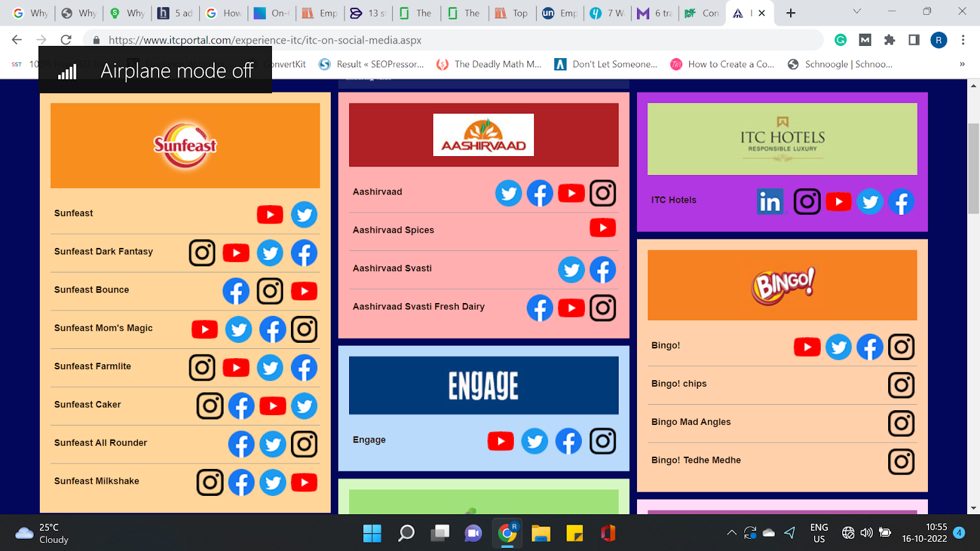This screenshot has height=551, width=980.
Task: Open Bingo! chips Instagram icon
Action: (901, 385)
